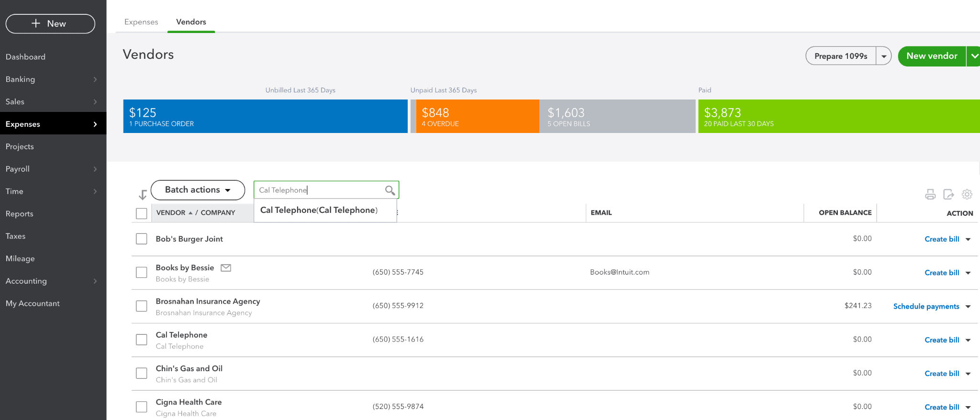Click the (520) 555-9874 phone number

(398, 407)
